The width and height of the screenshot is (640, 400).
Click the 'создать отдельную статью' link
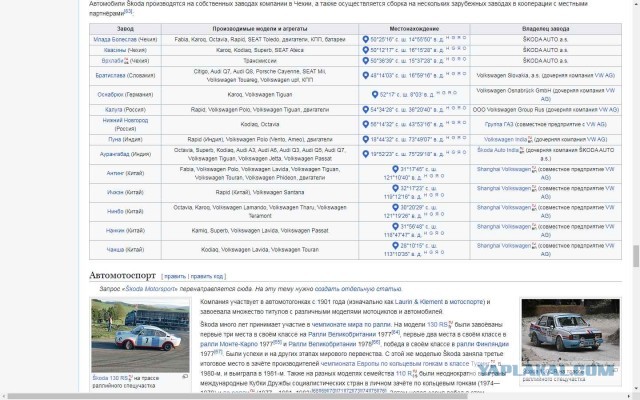(x=358, y=289)
